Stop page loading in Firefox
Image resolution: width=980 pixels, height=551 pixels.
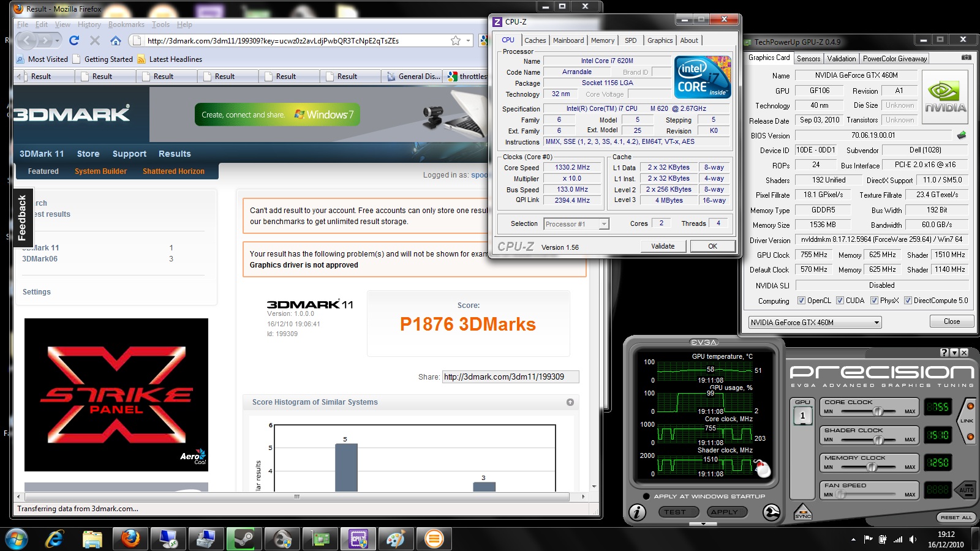tap(95, 40)
